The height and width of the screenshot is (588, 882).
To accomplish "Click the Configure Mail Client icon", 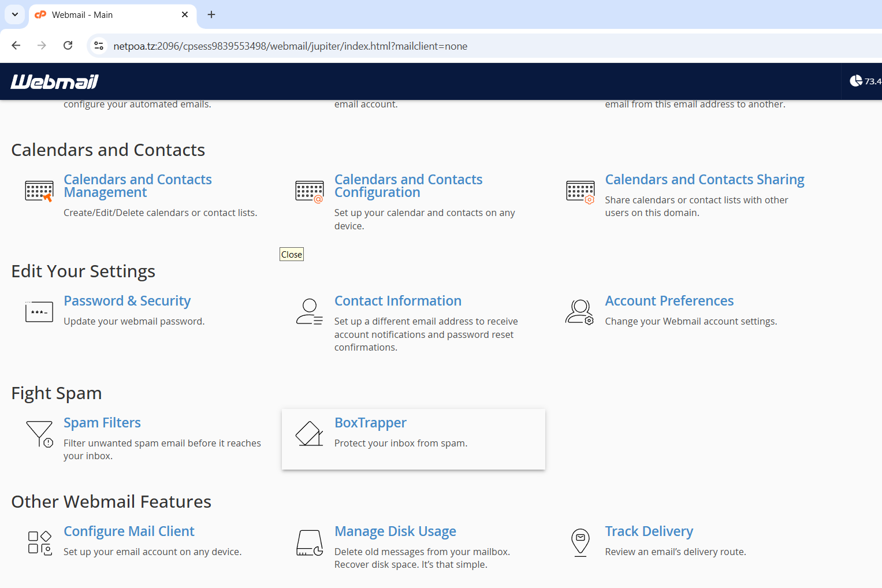I will (x=40, y=543).
